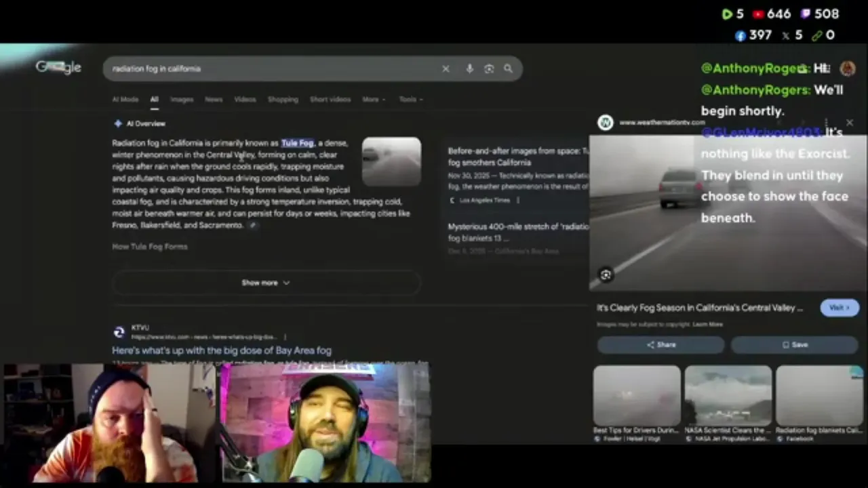Click the chat user avatar icon
Screen dimensions: 868x488
848,68
